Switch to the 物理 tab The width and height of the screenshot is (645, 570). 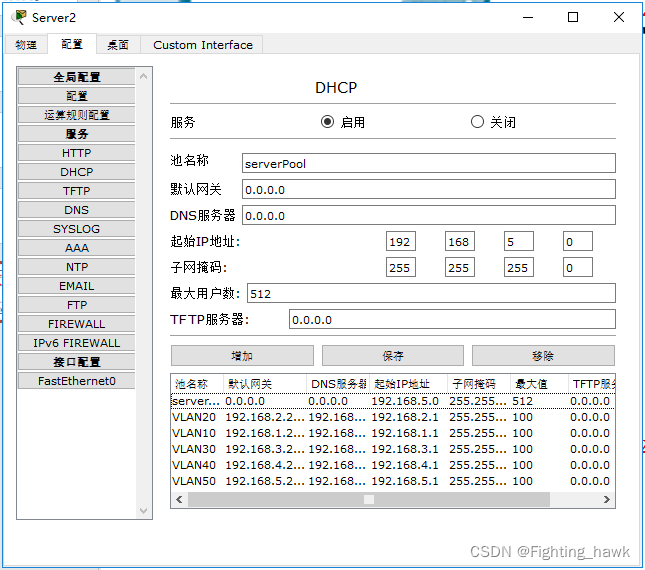[x=25, y=45]
